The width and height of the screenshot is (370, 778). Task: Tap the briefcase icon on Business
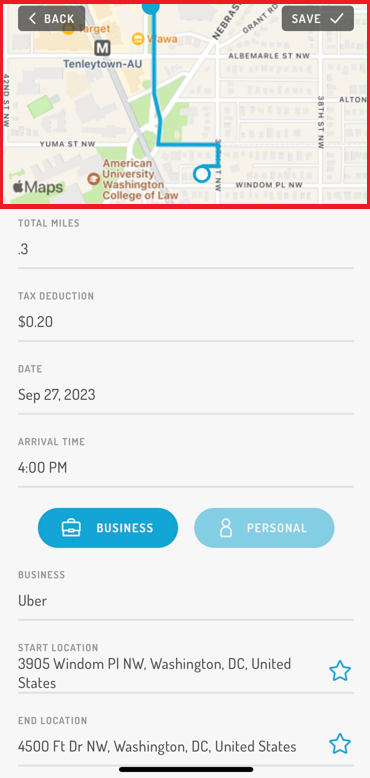(71, 528)
